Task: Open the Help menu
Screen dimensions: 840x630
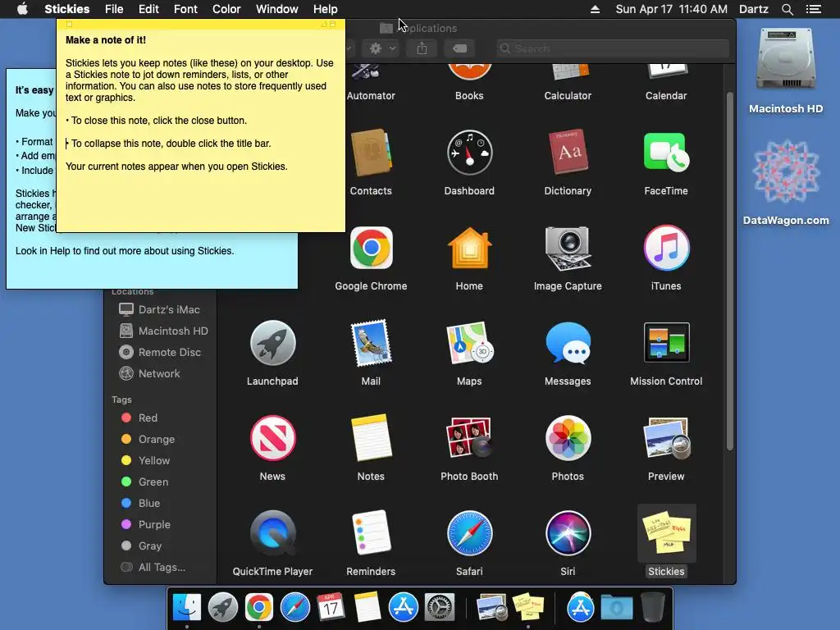Action: pyautogui.click(x=325, y=9)
